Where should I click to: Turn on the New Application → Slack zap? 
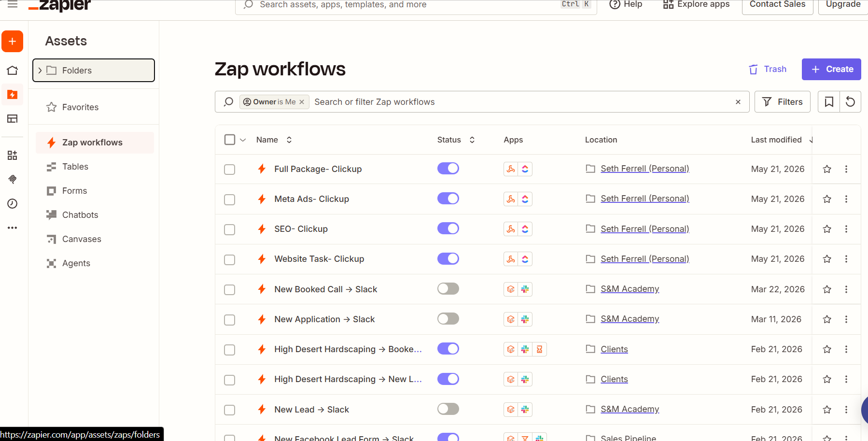(x=448, y=319)
